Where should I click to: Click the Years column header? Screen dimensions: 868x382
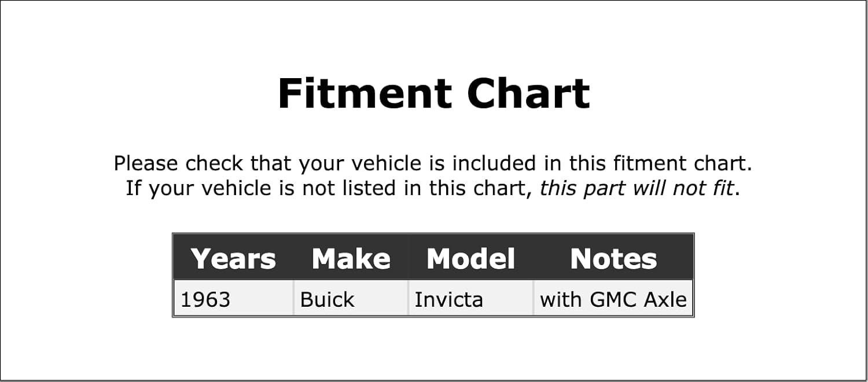pyautogui.click(x=233, y=259)
